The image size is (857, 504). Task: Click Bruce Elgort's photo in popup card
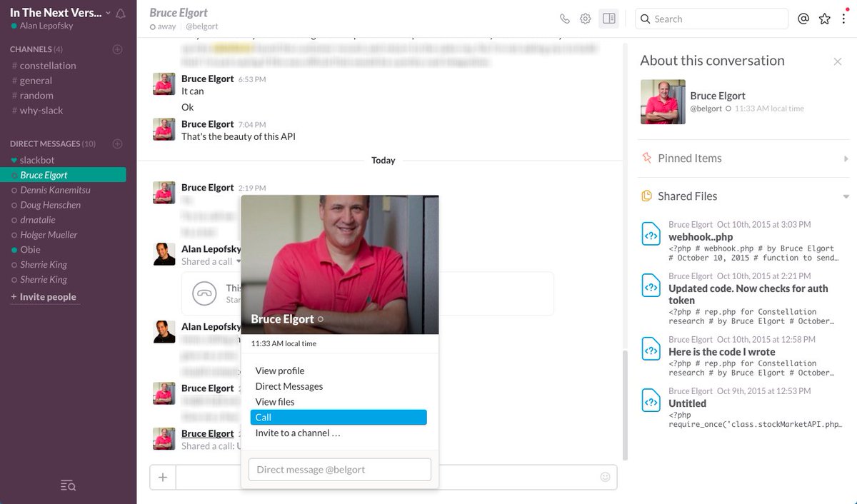click(x=340, y=264)
